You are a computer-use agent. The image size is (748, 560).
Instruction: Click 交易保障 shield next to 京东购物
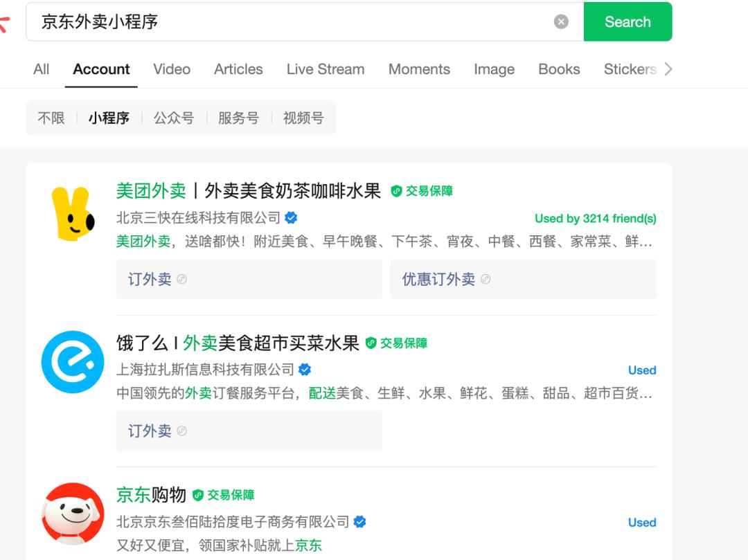199,495
